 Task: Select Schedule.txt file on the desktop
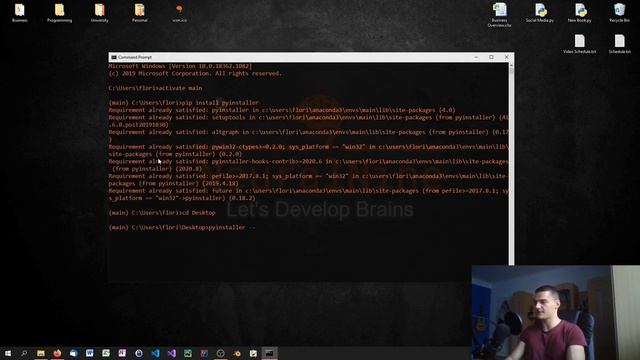click(x=620, y=44)
